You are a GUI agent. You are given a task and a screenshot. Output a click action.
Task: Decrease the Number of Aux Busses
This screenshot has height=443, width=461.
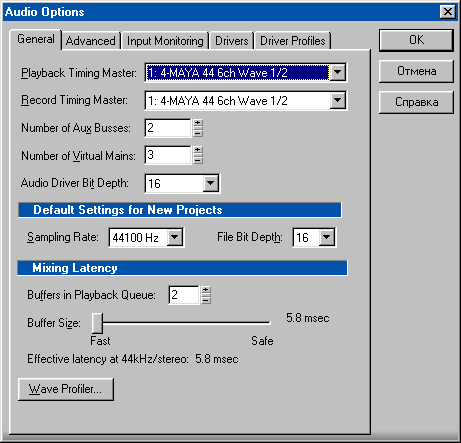198,133
